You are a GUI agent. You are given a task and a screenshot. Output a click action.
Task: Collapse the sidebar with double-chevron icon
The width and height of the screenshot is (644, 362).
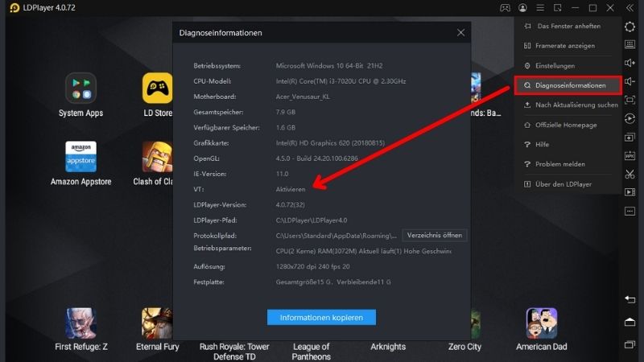coord(630,8)
